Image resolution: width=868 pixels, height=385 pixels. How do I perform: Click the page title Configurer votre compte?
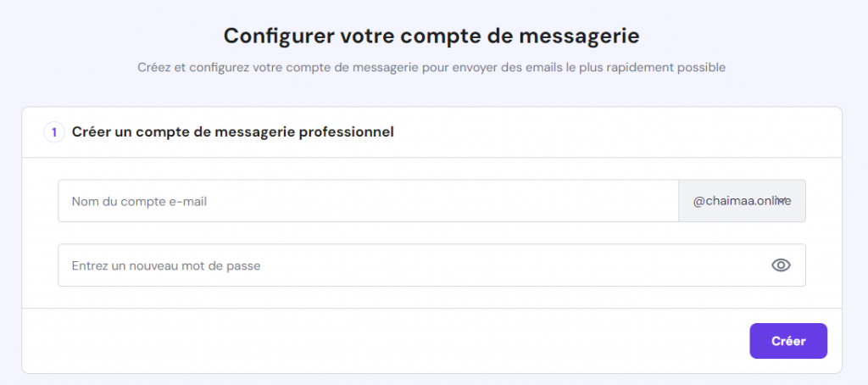tap(431, 36)
